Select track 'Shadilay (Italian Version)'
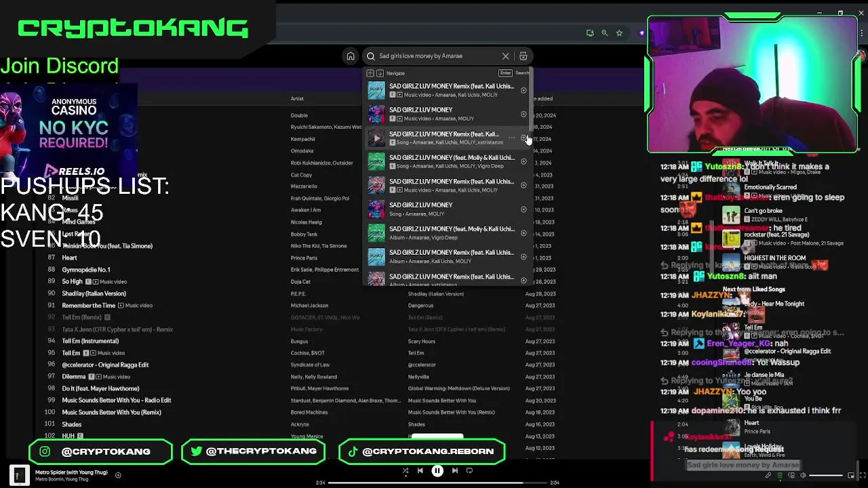 [x=94, y=293]
